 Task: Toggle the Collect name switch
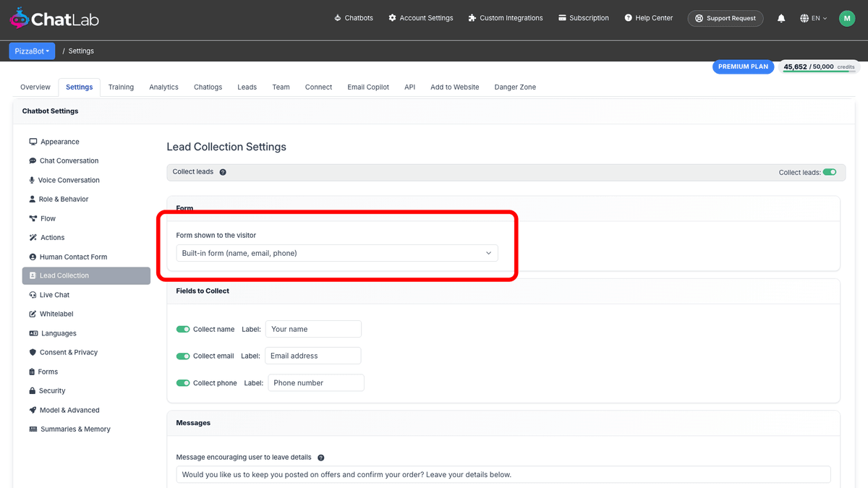coord(183,329)
